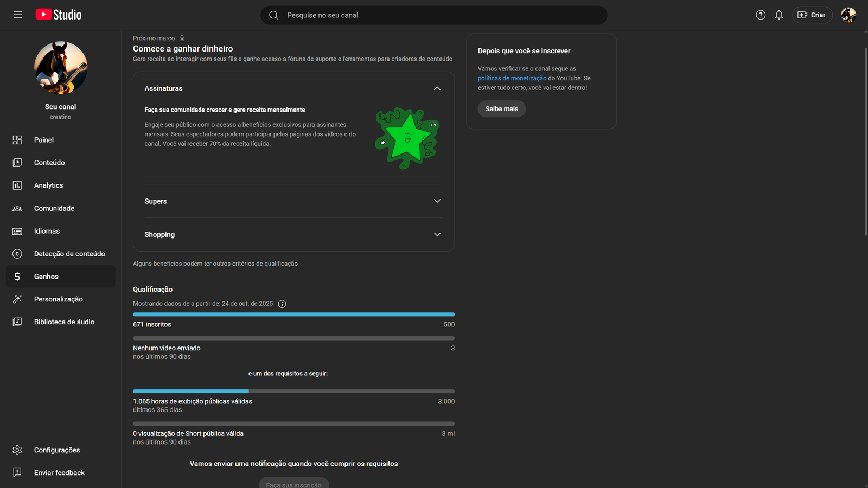The width and height of the screenshot is (868, 488).
Task: Open Analytics from the sidebar
Action: tap(60, 185)
